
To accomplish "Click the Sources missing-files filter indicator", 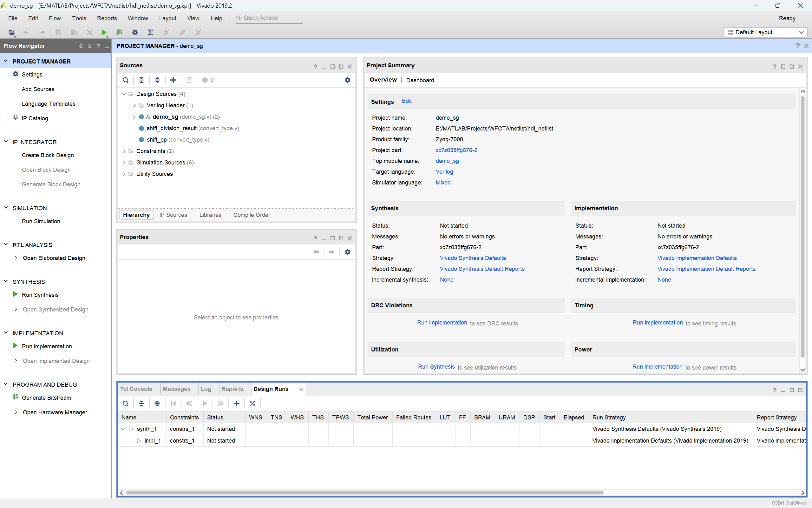I will pos(208,80).
